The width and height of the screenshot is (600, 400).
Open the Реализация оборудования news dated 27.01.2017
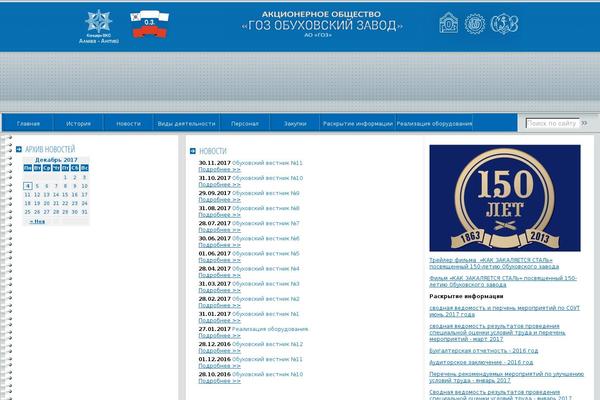(270, 329)
